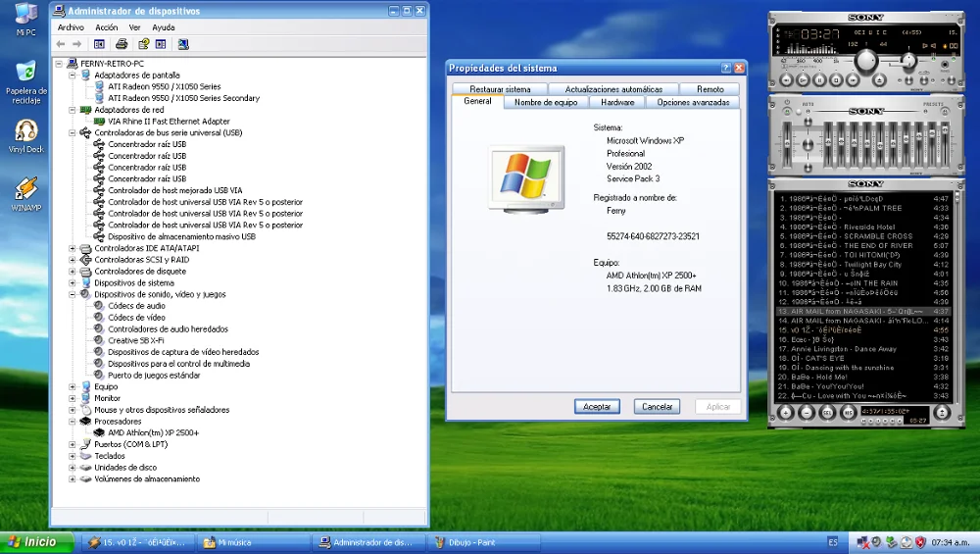Viewport: 980px width, 554px height.
Task: Click Administrador de dispositivos taskbar button
Action: pyautogui.click(x=369, y=543)
